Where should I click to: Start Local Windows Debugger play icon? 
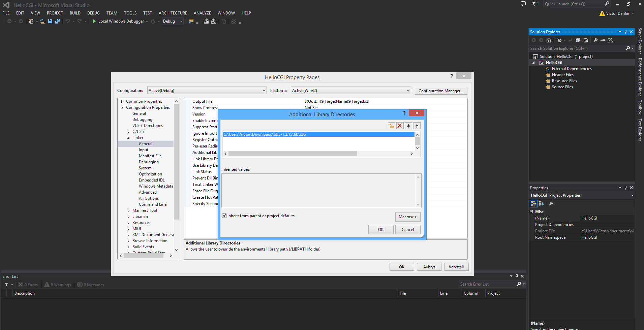94,21
